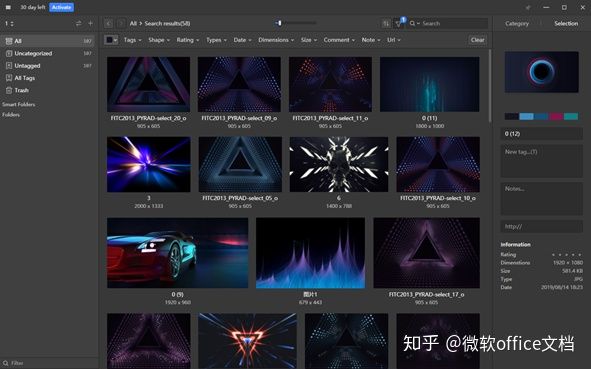Expand the Tags filter dropdown
Viewport: 591px width, 369px height.
pos(132,40)
